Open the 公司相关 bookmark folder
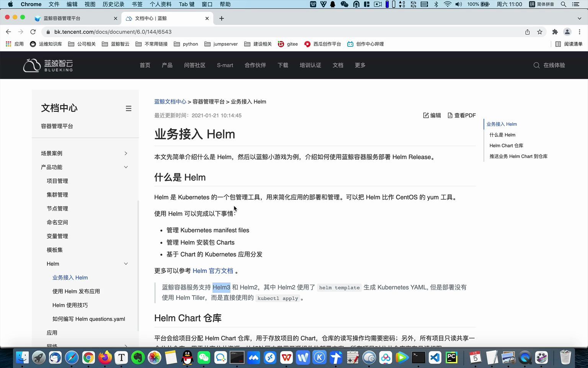This screenshot has height=368, width=588. (x=82, y=44)
